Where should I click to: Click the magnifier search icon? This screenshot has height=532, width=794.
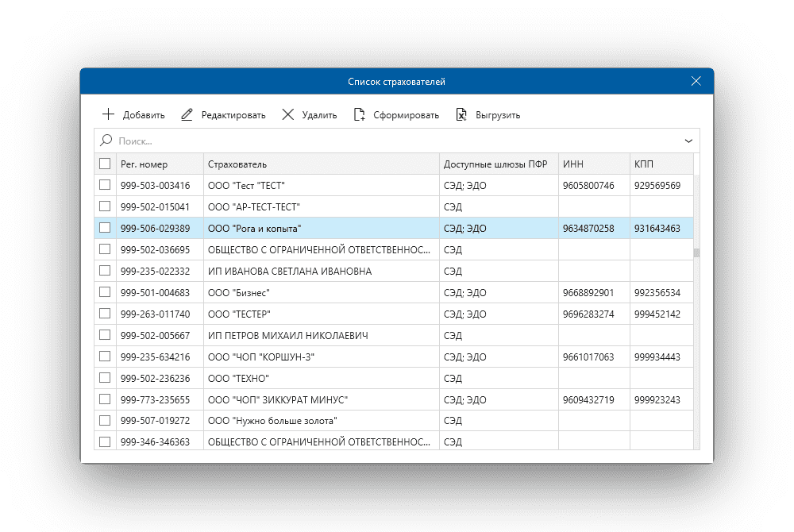click(x=106, y=141)
